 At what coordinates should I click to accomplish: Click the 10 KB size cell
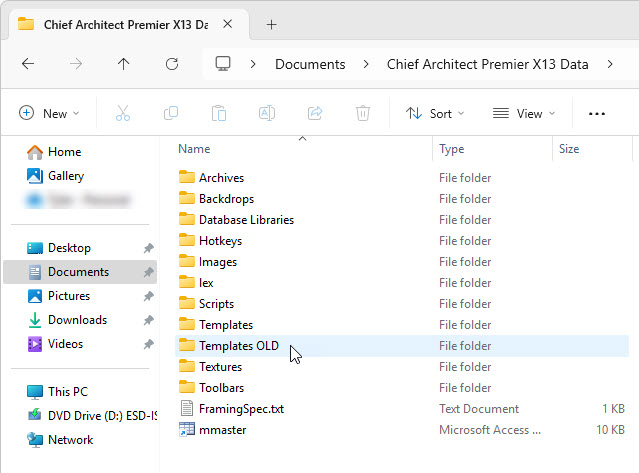click(610, 430)
